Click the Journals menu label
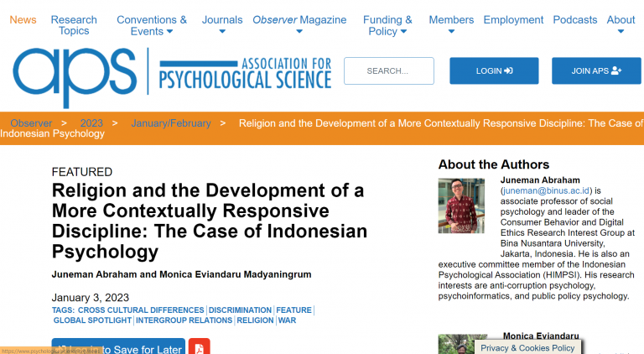Image resolution: width=644 pixels, height=354 pixels. click(x=222, y=19)
